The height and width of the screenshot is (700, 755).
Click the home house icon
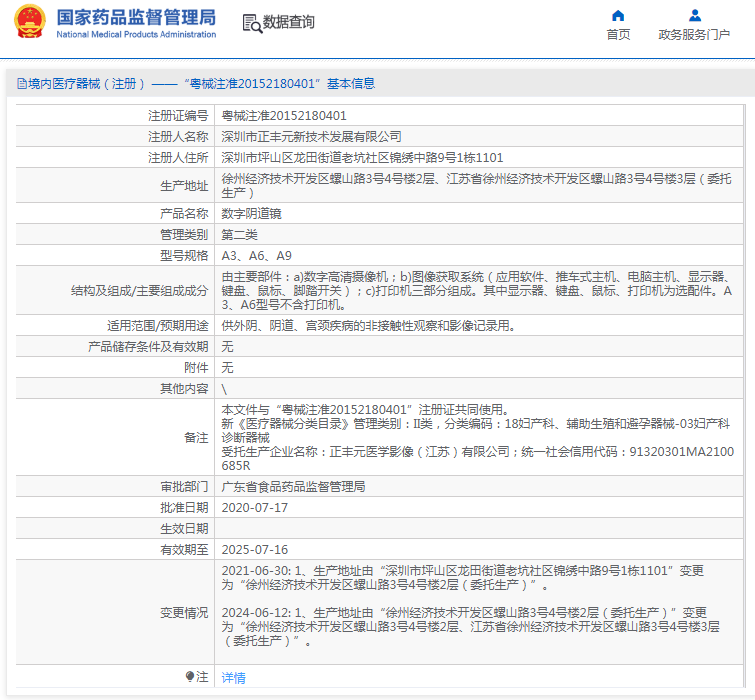pos(618,16)
